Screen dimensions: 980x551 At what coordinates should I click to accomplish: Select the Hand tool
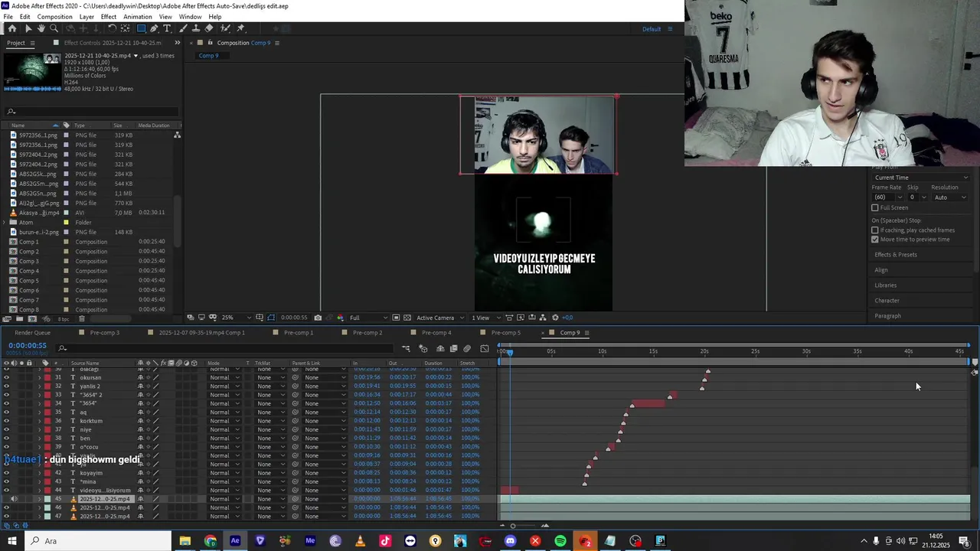click(x=41, y=28)
